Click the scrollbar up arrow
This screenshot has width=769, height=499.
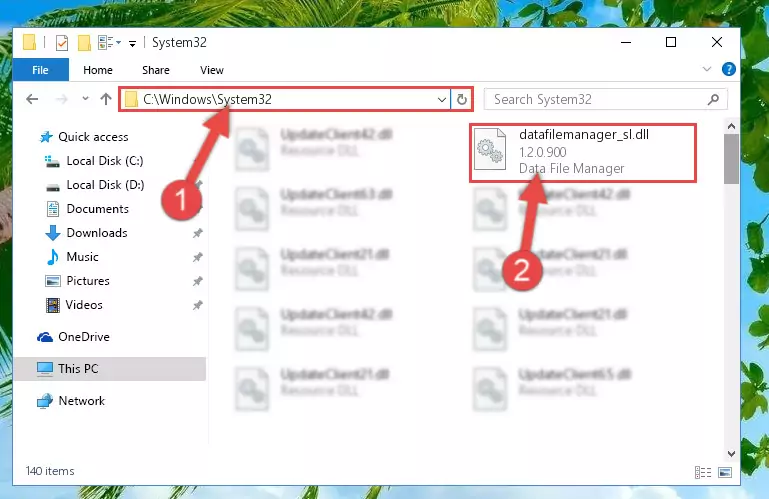tap(731, 127)
